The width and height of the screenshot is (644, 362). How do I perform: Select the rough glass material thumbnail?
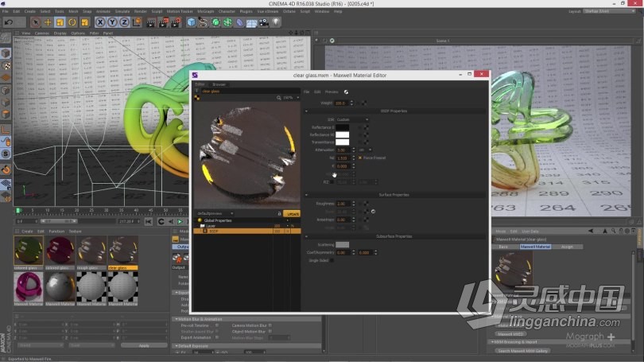pyautogui.click(x=92, y=251)
